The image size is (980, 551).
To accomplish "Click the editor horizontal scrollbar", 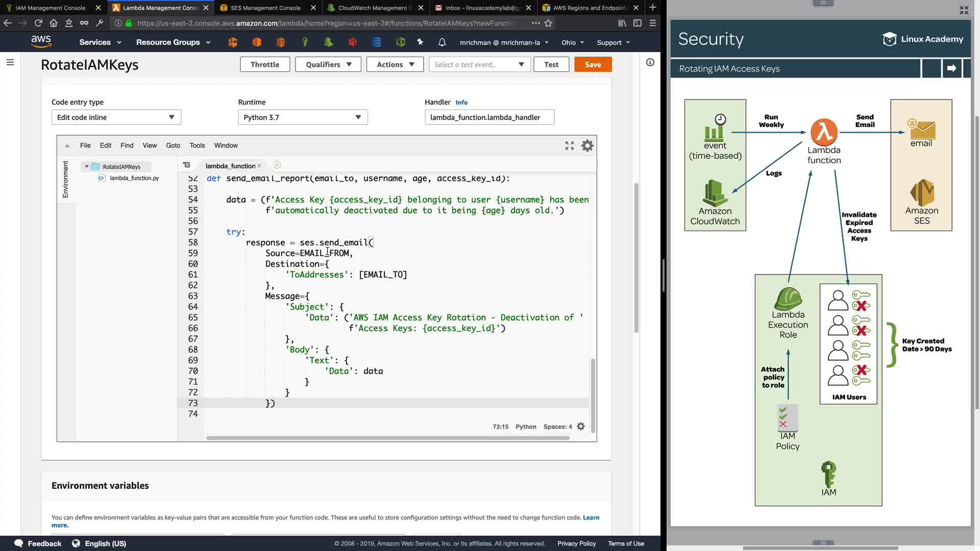I will (x=388, y=438).
